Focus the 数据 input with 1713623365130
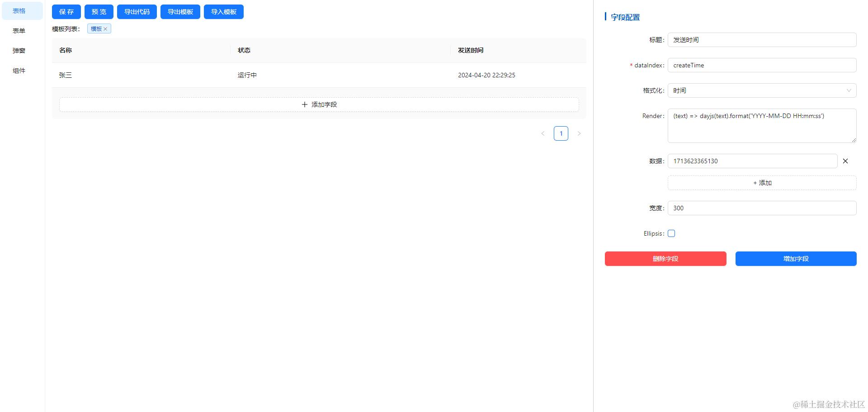This screenshot has width=868, height=412. 752,161
